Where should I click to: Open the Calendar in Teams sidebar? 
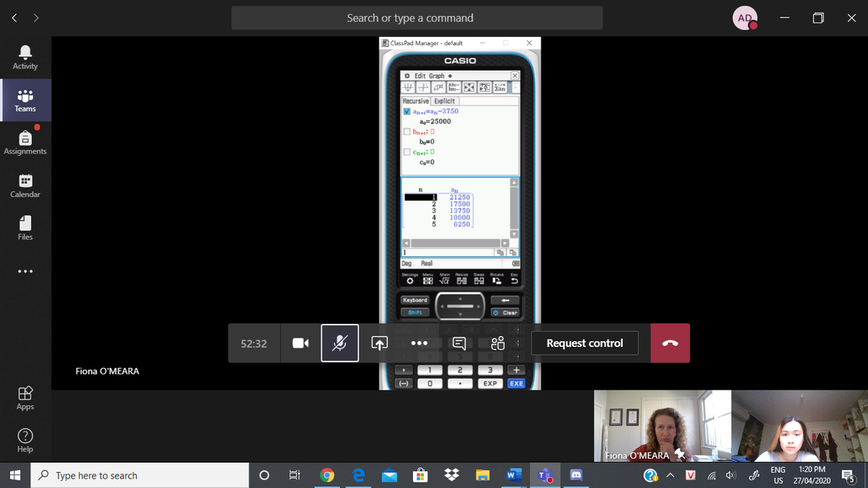coord(25,185)
